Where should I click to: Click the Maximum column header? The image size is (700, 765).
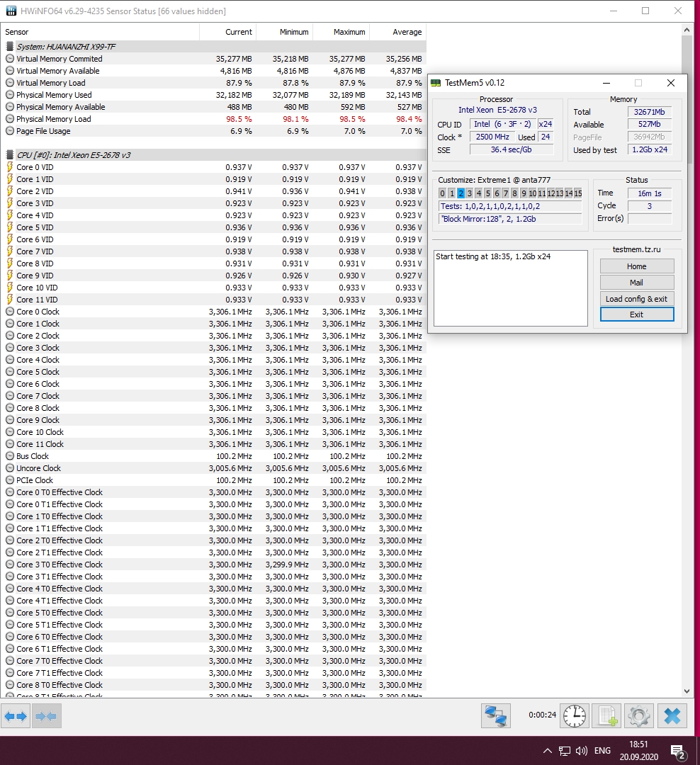click(x=341, y=32)
